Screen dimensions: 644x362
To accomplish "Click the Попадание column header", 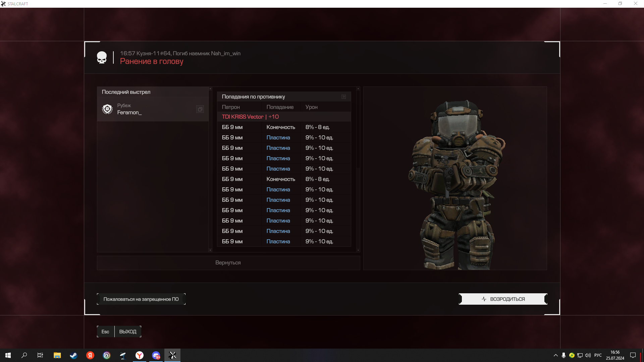I will tap(280, 107).
